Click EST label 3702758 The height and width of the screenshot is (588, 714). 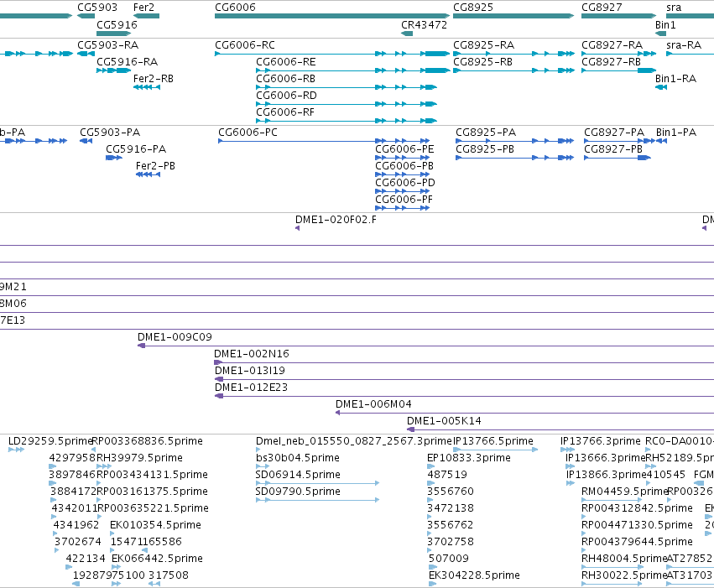pos(451,542)
